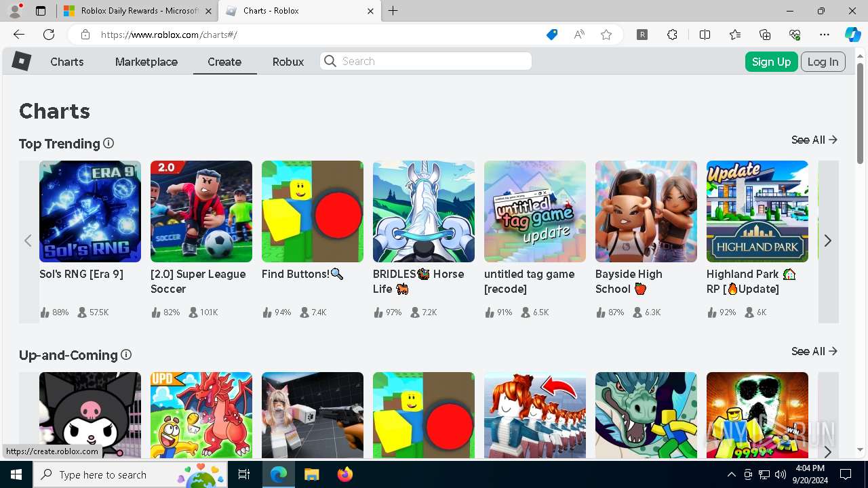
Task: Click the Roblox search field
Action: pyautogui.click(x=426, y=61)
